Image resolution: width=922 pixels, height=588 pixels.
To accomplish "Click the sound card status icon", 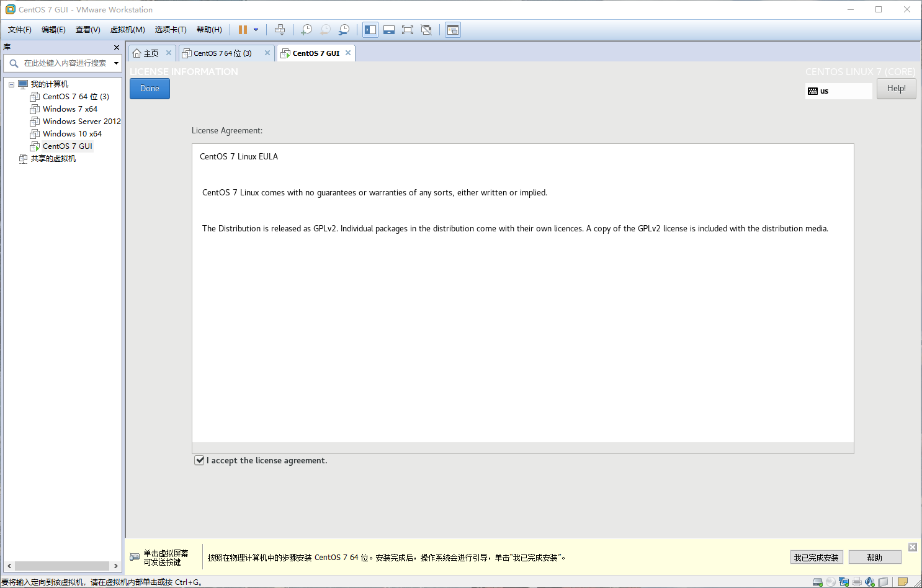I will tap(870, 582).
